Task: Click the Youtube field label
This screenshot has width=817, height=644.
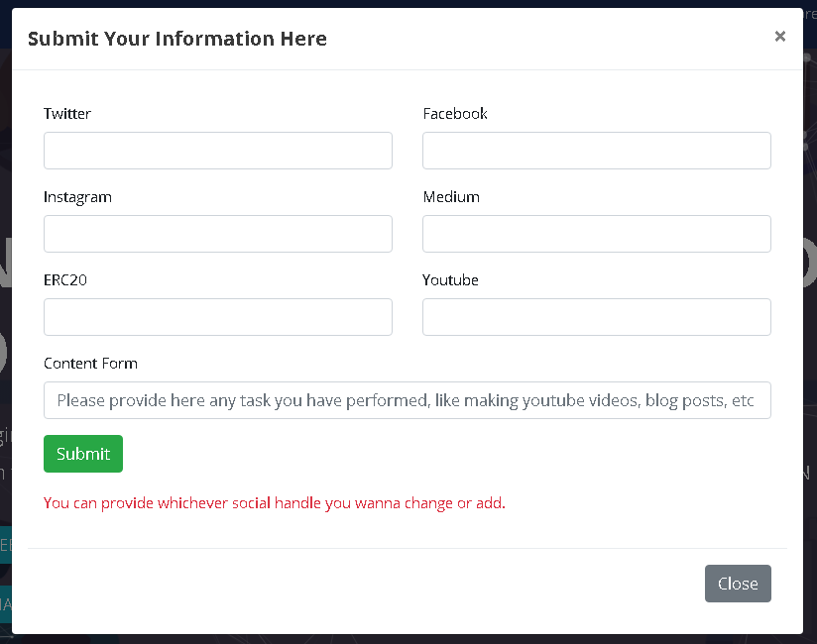Action: pyautogui.click(x=450, y=280)
